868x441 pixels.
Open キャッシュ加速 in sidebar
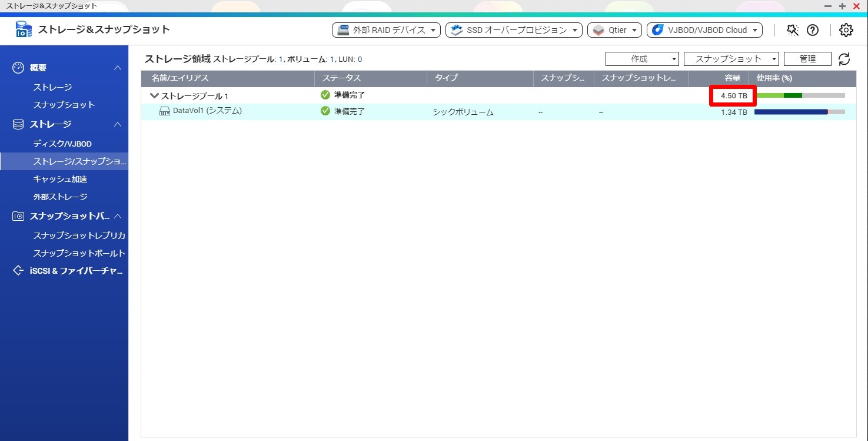pyautogui.click(x=60, y=179)
